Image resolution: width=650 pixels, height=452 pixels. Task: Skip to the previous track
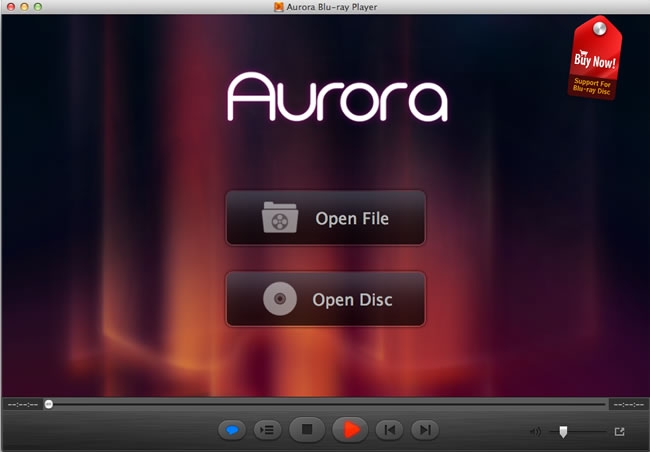[388, 430]
